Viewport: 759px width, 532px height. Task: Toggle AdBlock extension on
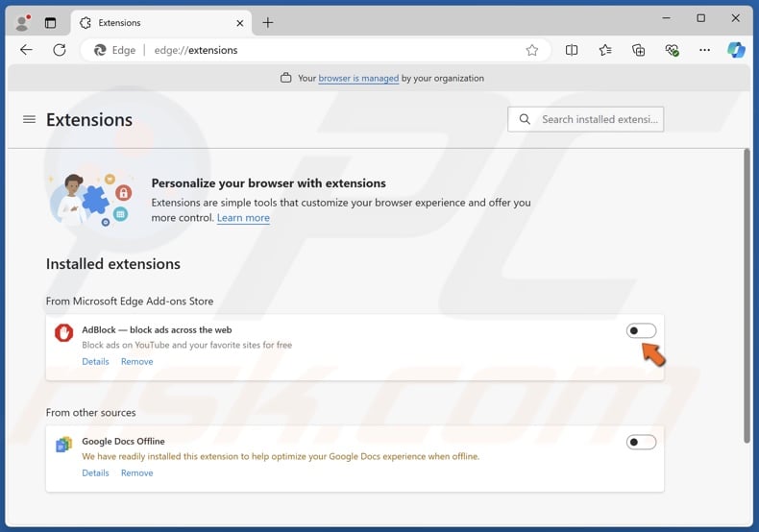click(x=642, y=330)
